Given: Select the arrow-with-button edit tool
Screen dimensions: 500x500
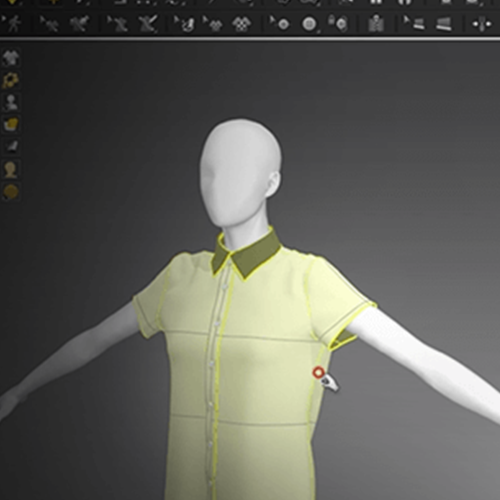Looking at the screenshot, I should click(x=280, y=24).
